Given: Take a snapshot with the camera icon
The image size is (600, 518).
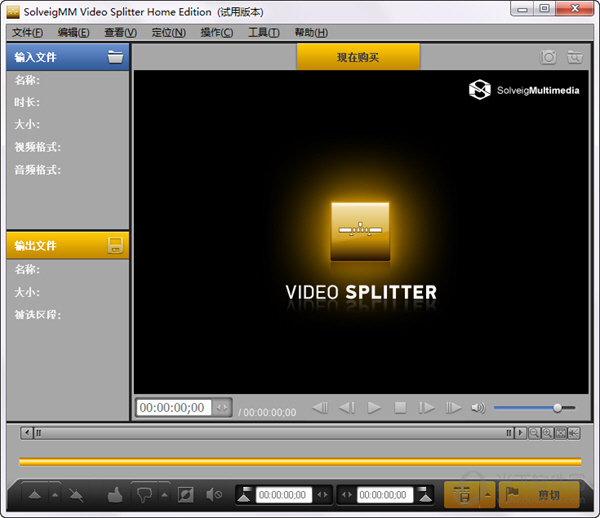Looking at the screenshot, I should coord(548,57).
